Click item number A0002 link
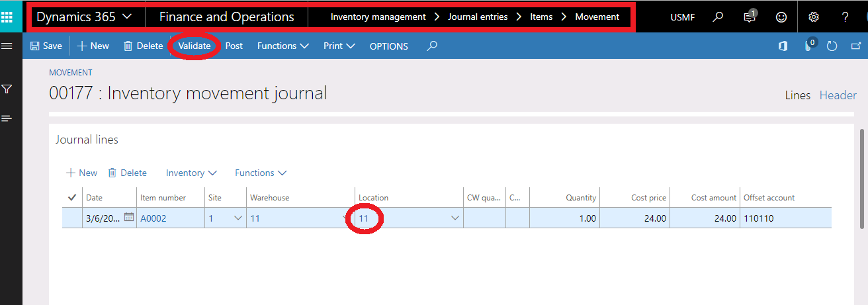Image resolution: width=868 pixels, height=305 pixels. point(153,218)
